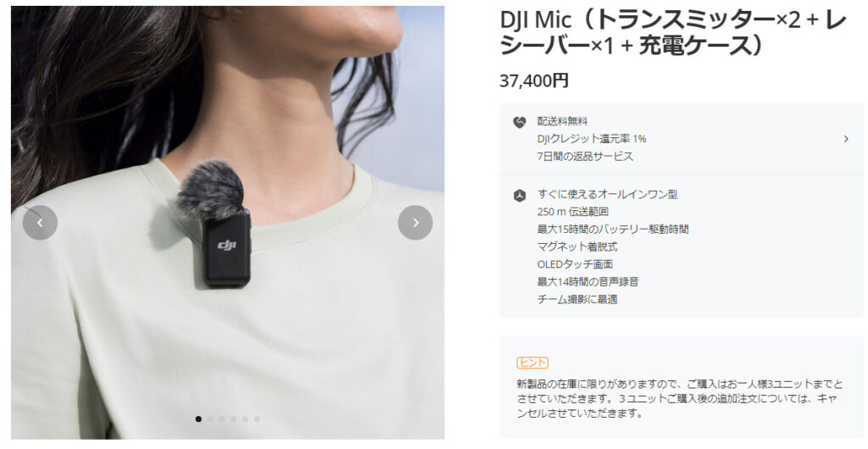Viewport: 868px width, 449px height.
Task: Click the すぐに使えるオールインワン型 feature line
Action: pos(607,194)
